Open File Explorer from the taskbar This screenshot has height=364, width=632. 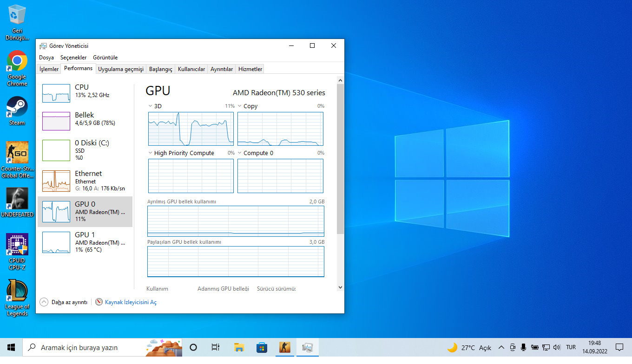click(x=239, y=347)
